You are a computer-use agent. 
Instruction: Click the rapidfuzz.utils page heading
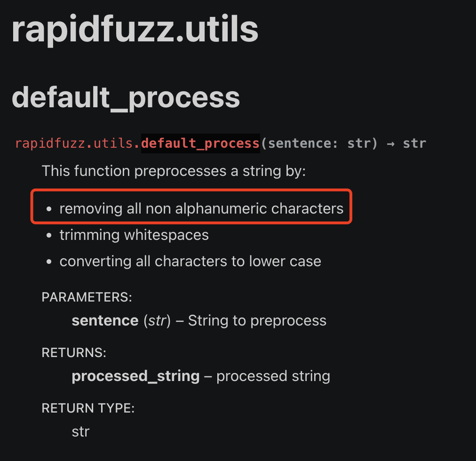pos(135,29)
